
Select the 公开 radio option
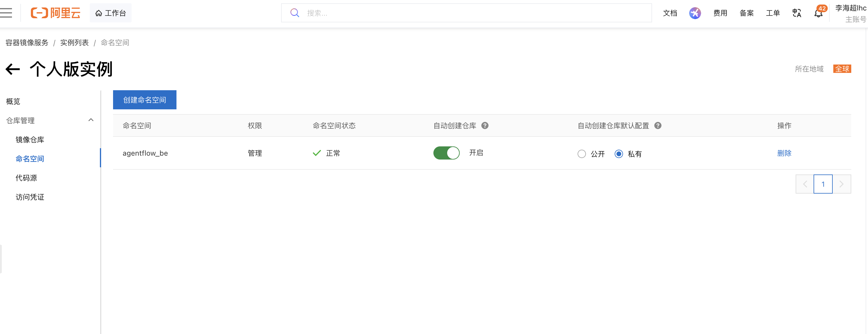581,154
